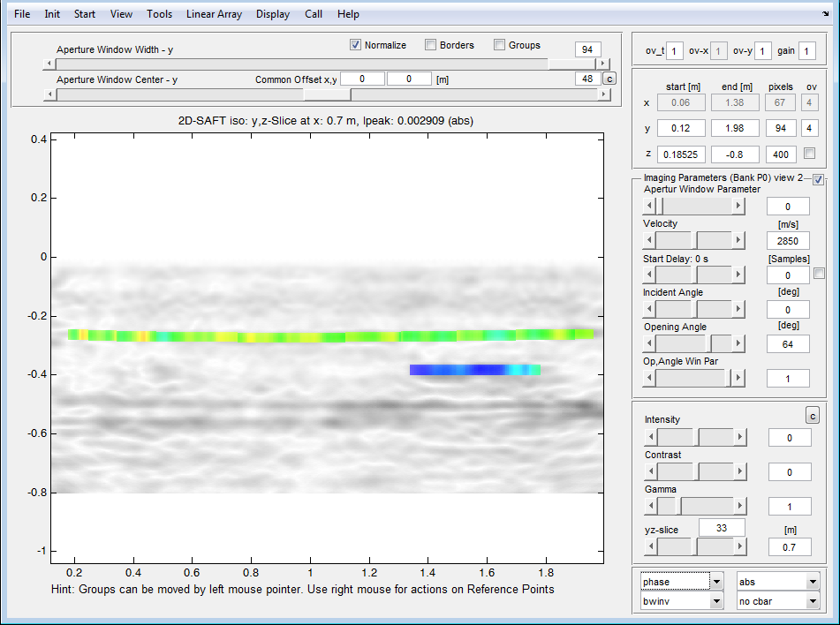Step yz-slice back with left arrow

coord(652,546)
